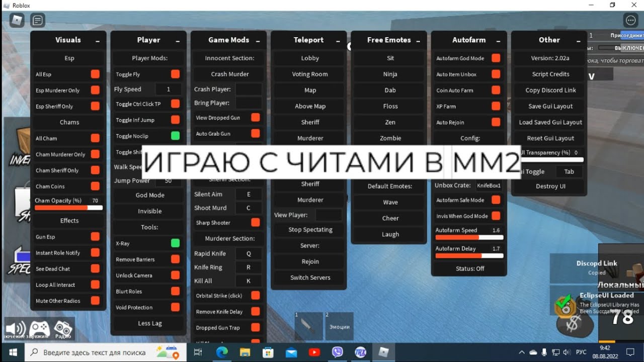
Task: Open the Unbox Crate KnifeBox1 selector
Action: (489, 186)
